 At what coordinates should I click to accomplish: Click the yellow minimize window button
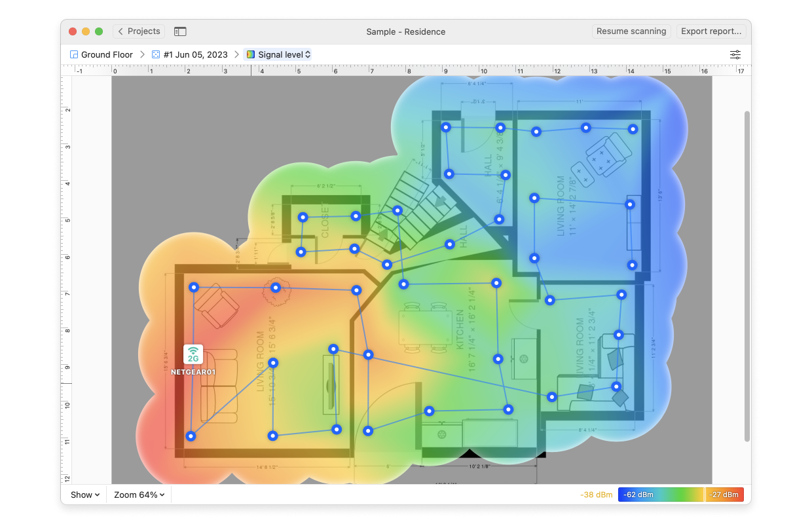click(86, 31)
